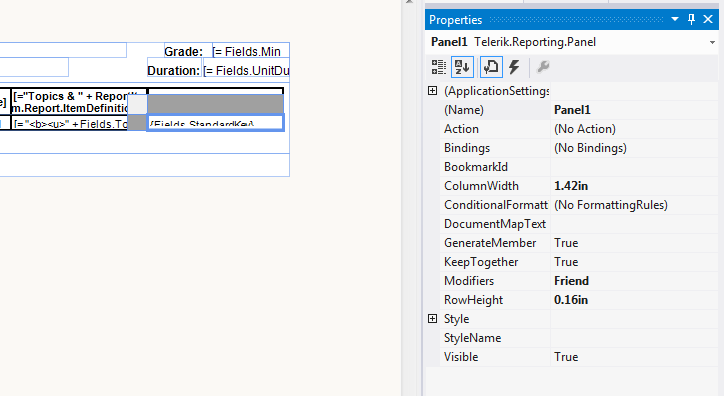This screenshot has height=396, width=724.
Task: Edit the 1.42in ColumnWidth value
Action: click(634, 186)
